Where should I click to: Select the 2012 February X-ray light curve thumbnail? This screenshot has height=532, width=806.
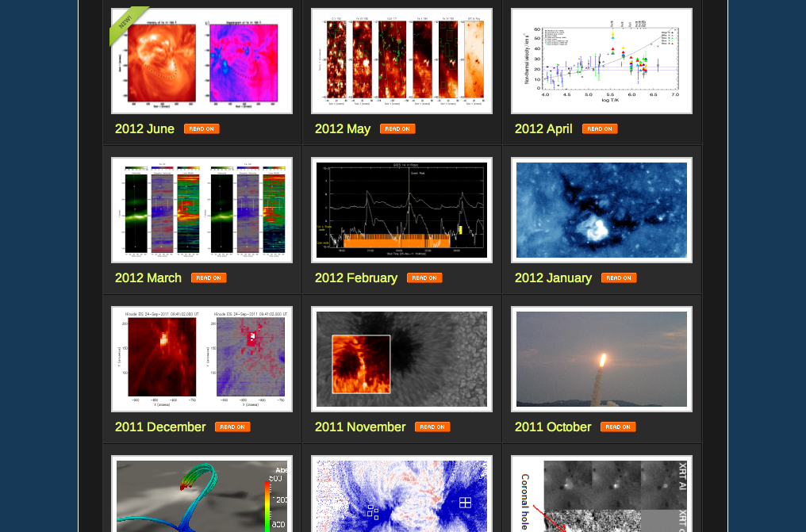coord(401,210)
